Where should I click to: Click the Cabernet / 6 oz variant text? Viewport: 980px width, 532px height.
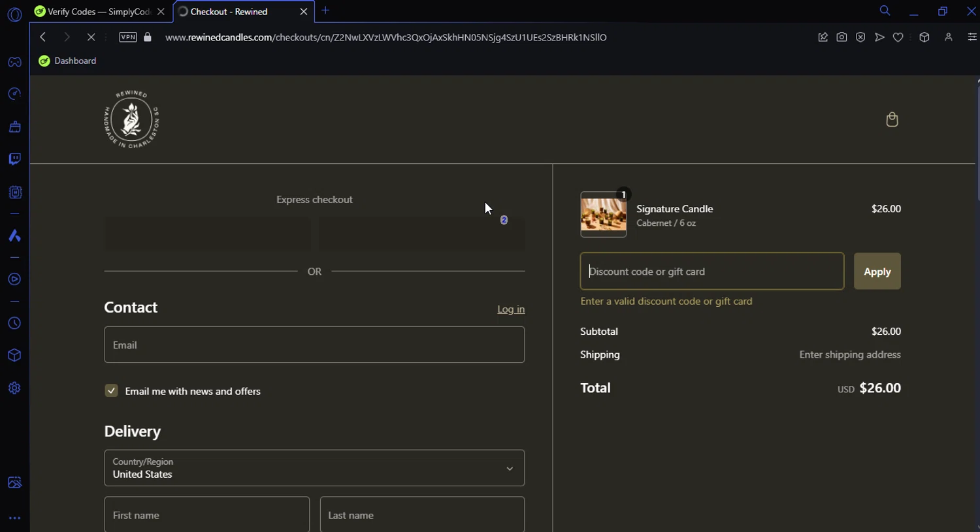point(666,223)
